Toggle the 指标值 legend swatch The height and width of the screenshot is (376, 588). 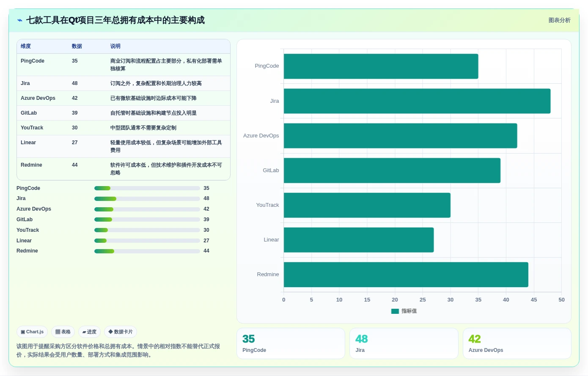click(x=395, y=311)
